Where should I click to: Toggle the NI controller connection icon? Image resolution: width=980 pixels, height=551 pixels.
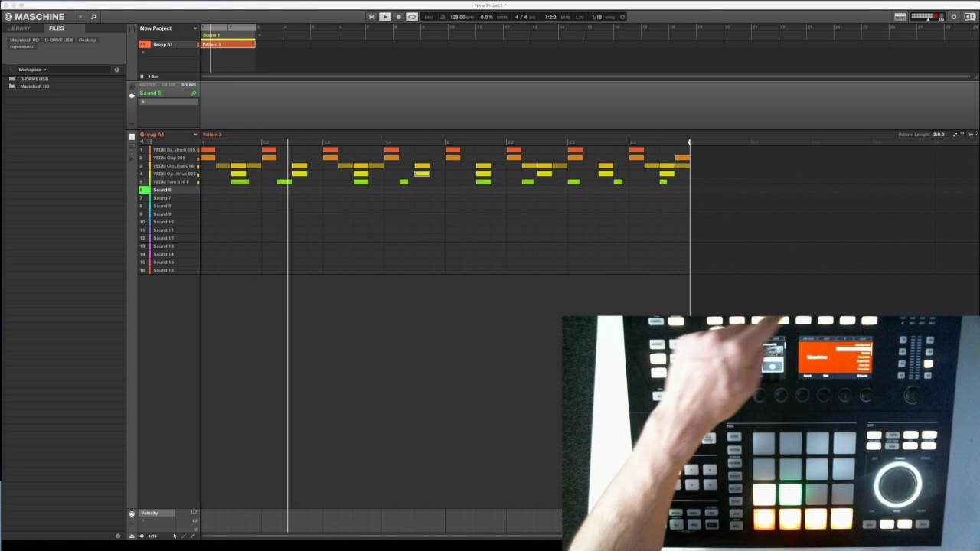(969, 17)
